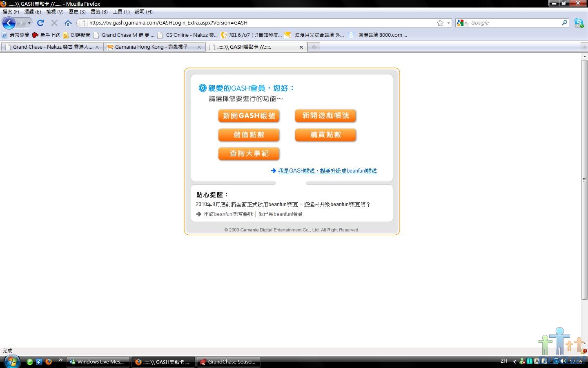Image resolution: width=588 pixels, height=368 pixels.
Task: Switch to GASH樂點卡 Firefox taskbar button
Action: click(163, 362)
